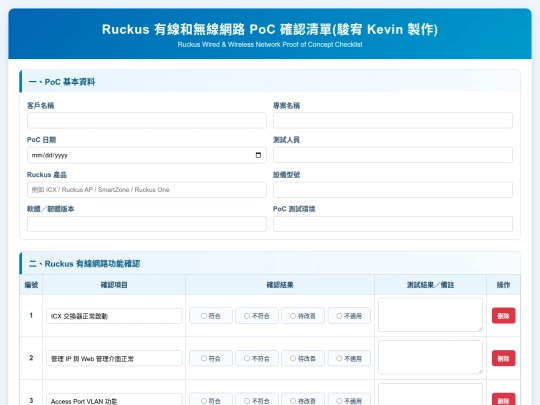The width and height of the screenshot is (540, 405).
Task: Delete row 2 with the red 刪除 button
Action: click(503, 358)
